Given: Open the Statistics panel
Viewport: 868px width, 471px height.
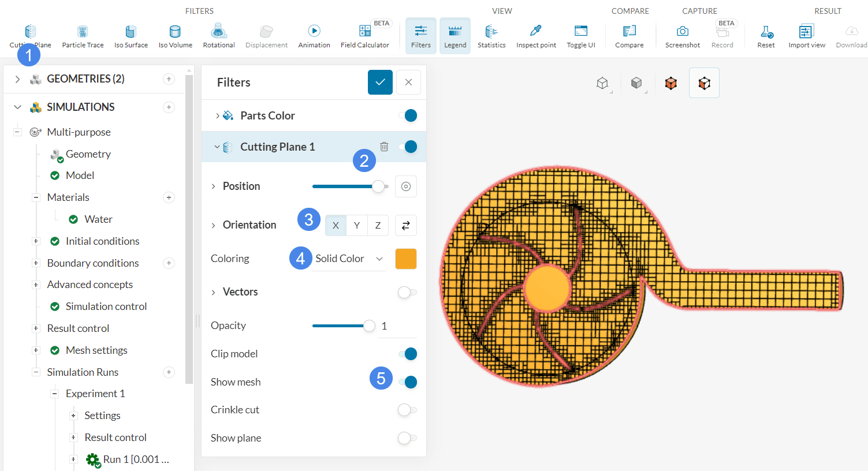Looking at the screenshot, I should 491,36.
